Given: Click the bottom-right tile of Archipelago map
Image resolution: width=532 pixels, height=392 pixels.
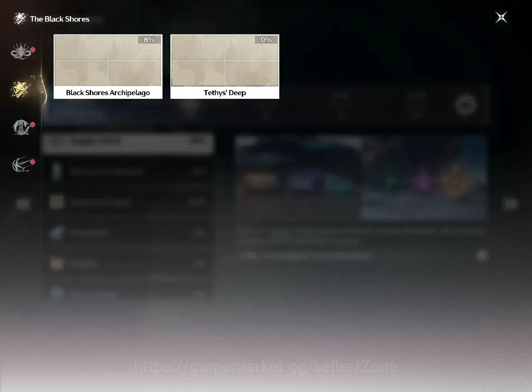Looking at the screenshot, I should (x=135, y=73).
